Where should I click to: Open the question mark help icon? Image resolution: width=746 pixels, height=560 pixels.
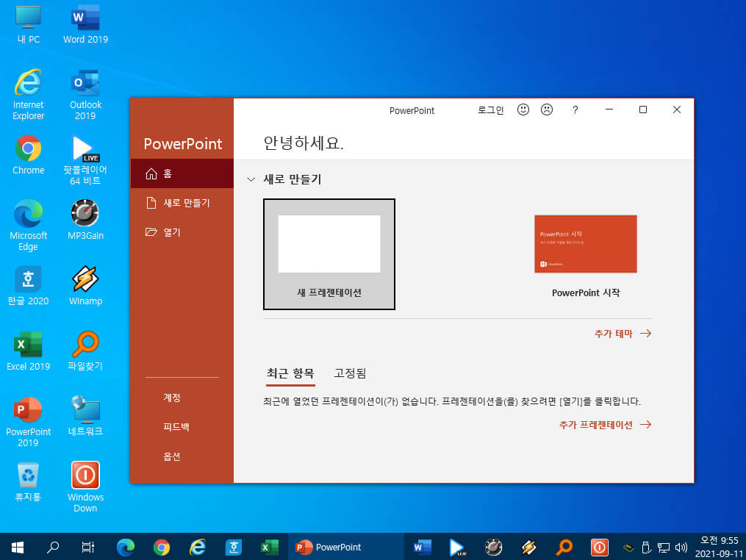(x=575, y=110)
